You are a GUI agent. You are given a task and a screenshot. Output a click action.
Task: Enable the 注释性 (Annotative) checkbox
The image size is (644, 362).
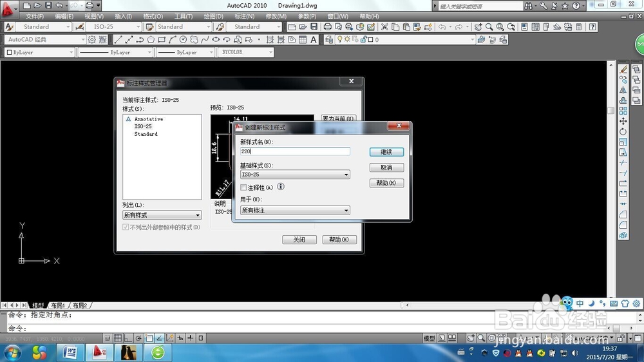243,187
